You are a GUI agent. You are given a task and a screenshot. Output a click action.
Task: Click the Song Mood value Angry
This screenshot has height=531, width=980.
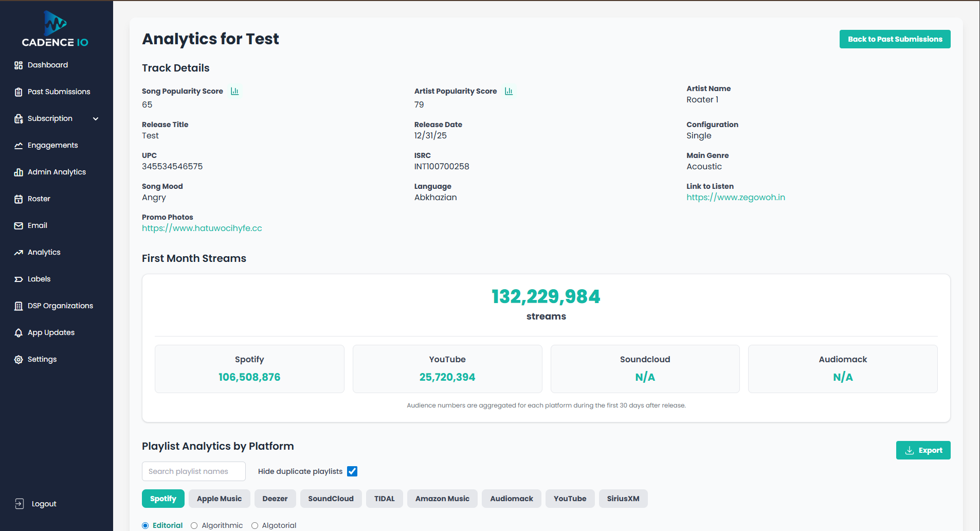154,198
